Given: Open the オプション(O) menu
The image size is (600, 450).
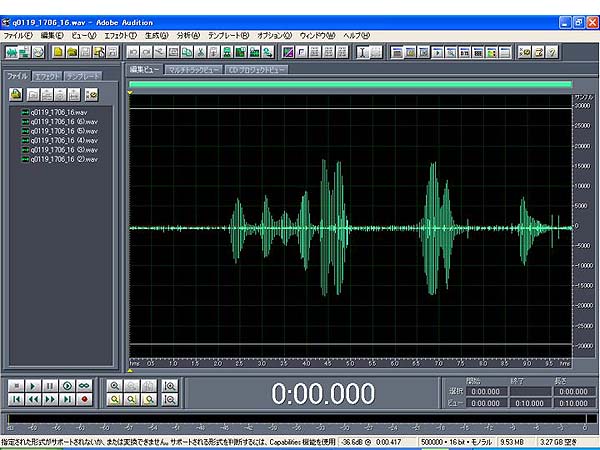Looking at the screenshot, I should coord(274,36).
